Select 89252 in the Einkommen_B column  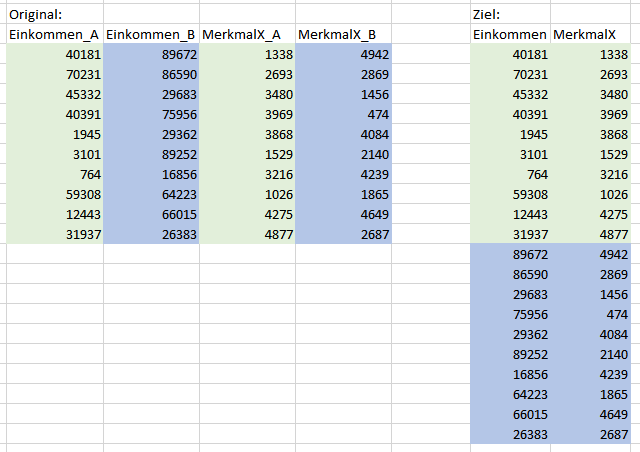(x=151, y=154)
